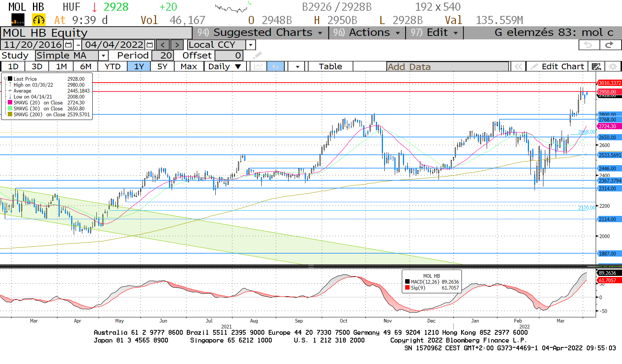Select the line chart type icon

coord(258,67)
